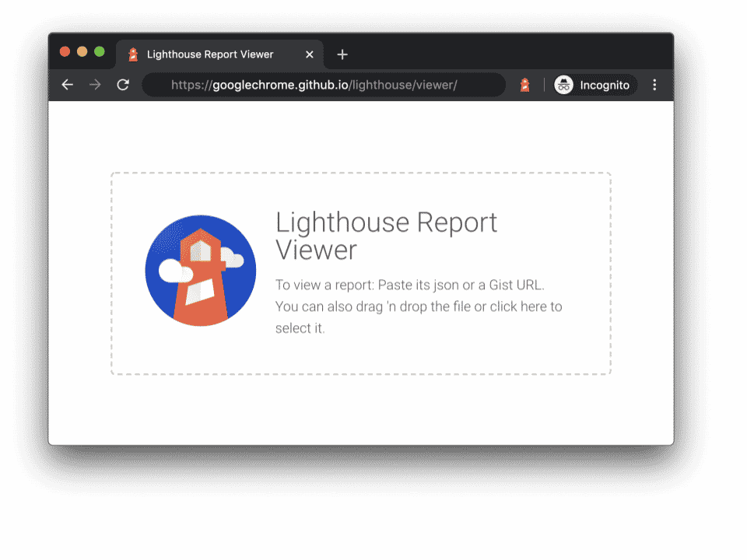Close the Lighthouse Report Viewer tab

click(309, 54)
